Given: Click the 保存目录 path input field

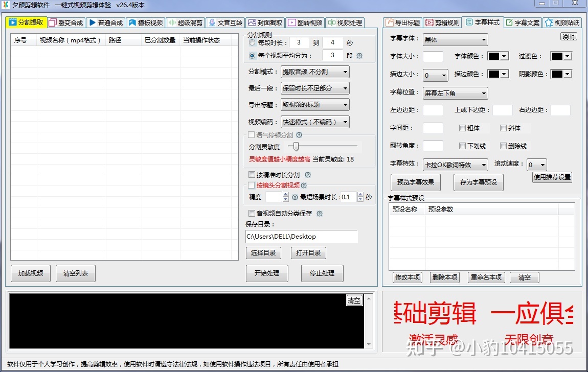Looking at the screenshot, I should [301, 237].
